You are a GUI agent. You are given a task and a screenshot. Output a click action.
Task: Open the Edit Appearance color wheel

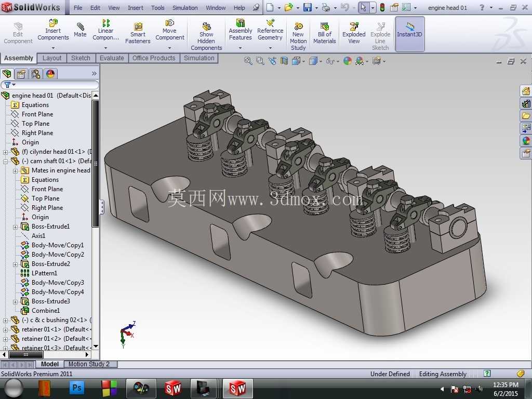pyautogui.click(x=348, y=61)
